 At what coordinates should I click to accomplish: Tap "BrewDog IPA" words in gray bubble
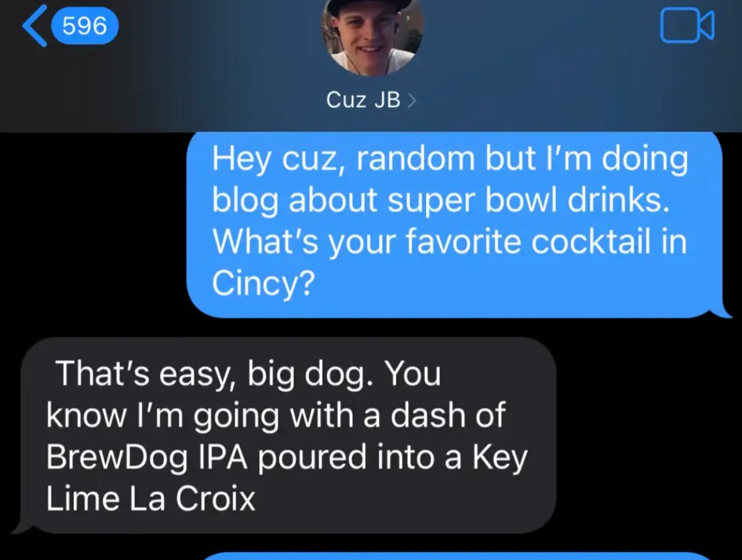tap(151, 457)
